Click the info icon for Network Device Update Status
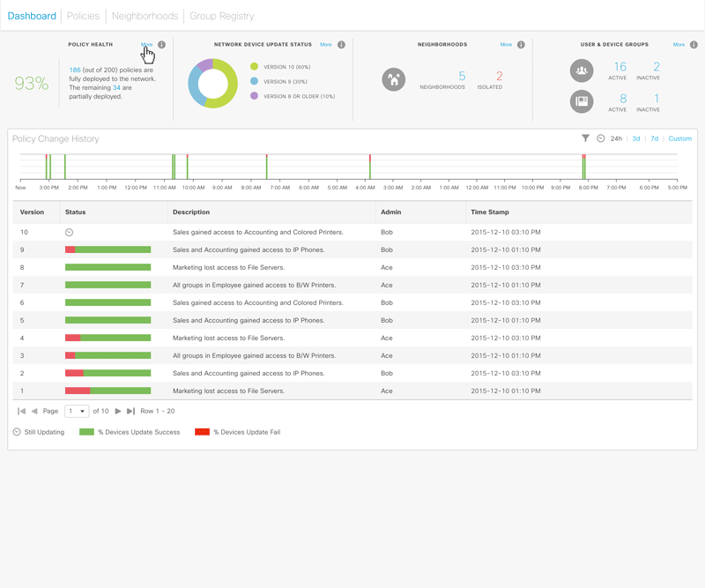This screenshot has width=705, height=588. (341, 45)
